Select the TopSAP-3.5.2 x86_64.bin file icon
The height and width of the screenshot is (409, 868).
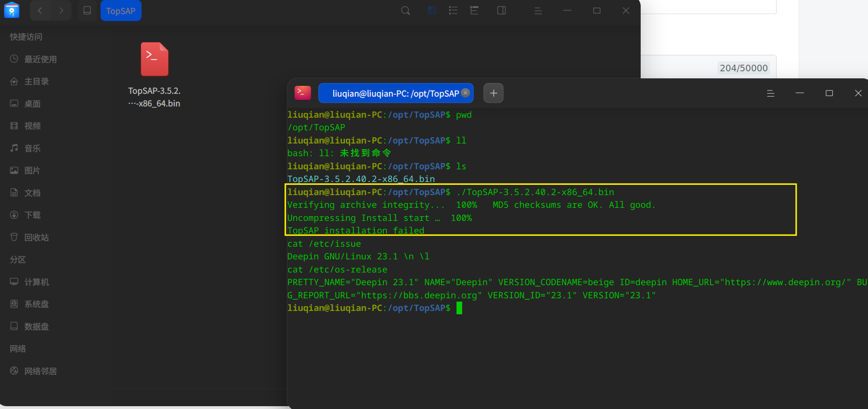(x=155, y=60)
